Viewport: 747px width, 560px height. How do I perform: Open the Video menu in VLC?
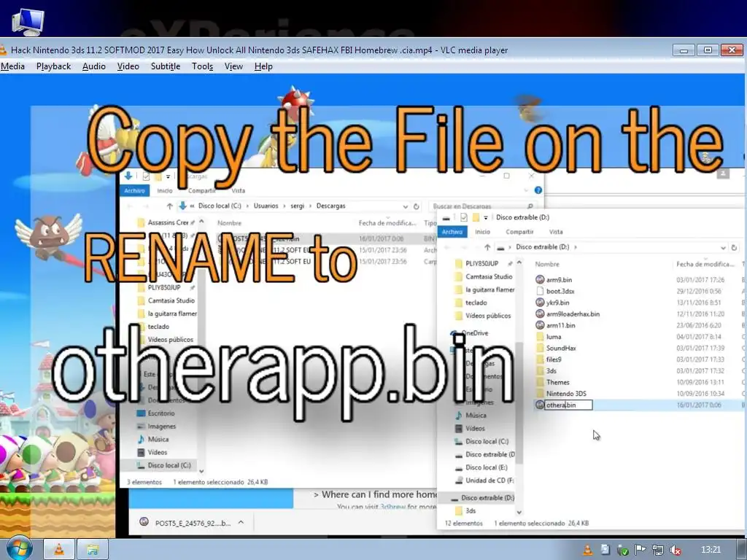pos(128,66)
